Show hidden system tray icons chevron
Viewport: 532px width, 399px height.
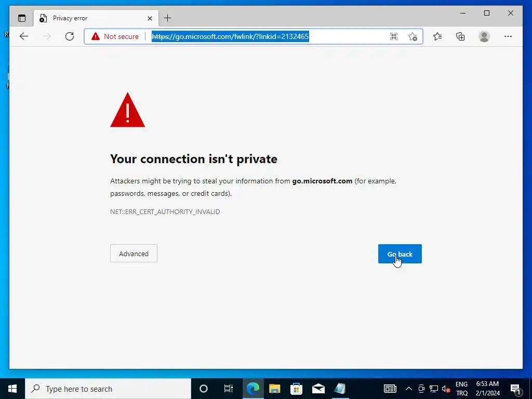[x=409, y=389]
